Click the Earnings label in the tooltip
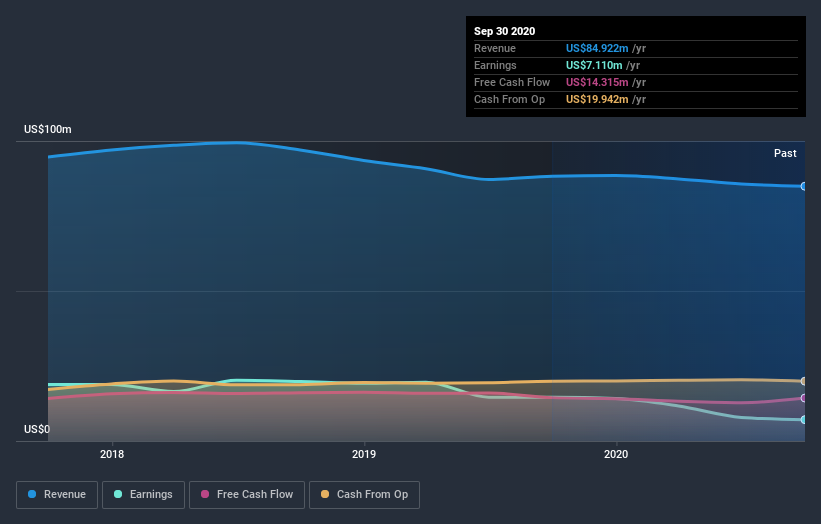This screenshot has height=524, width=821. coord(495,65)
